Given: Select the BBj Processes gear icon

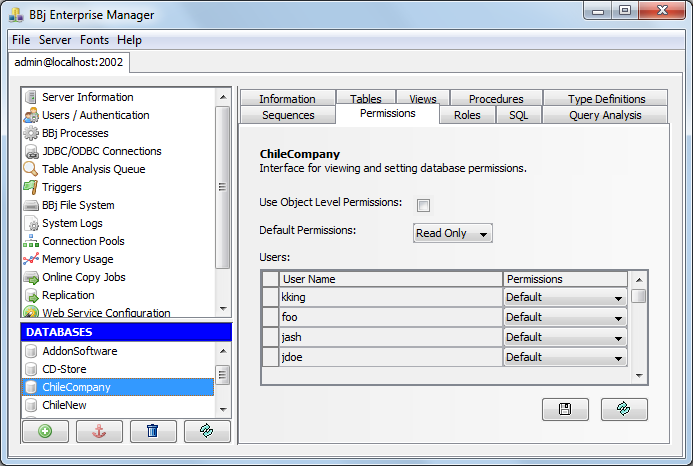Looking at the screenshot, I should [x=31, y=133].
